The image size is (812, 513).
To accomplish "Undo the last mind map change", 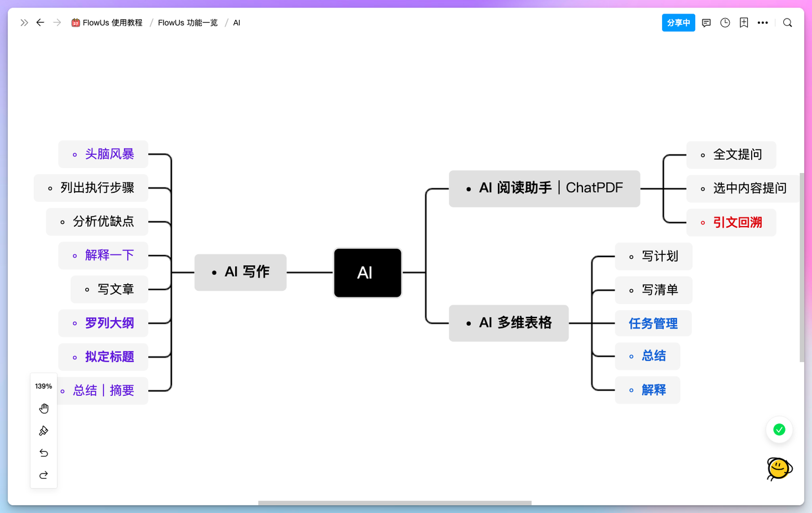I will tap(43, 453).
